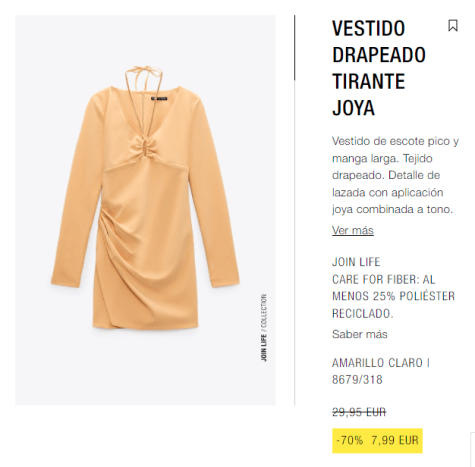
Task: Click the '7,99 EUR' sale price
Action: point(395,440)
